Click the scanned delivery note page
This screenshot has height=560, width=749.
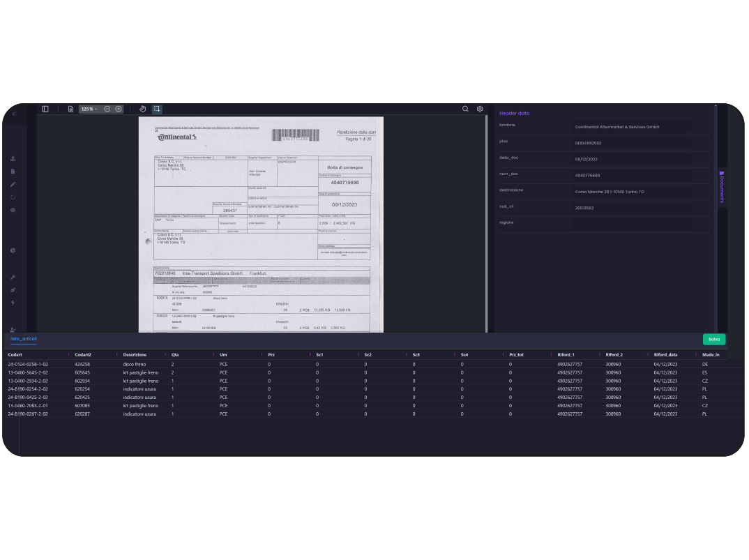pos(261,225)
